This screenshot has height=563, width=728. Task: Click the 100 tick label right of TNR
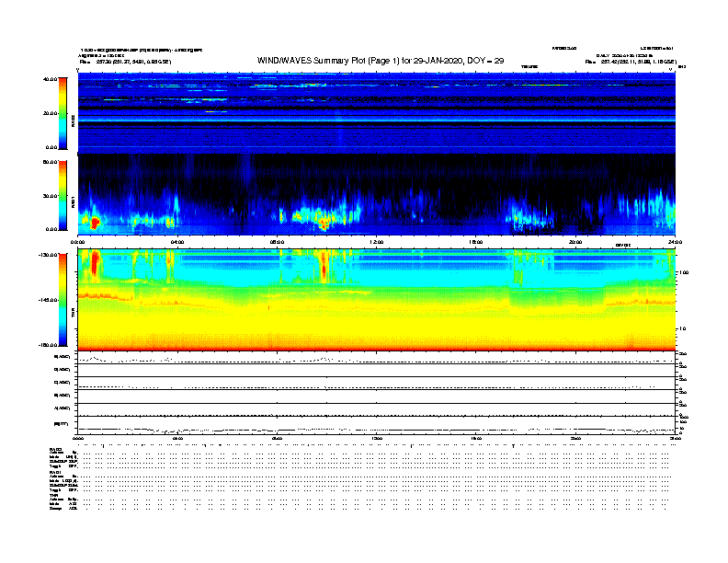684,272
